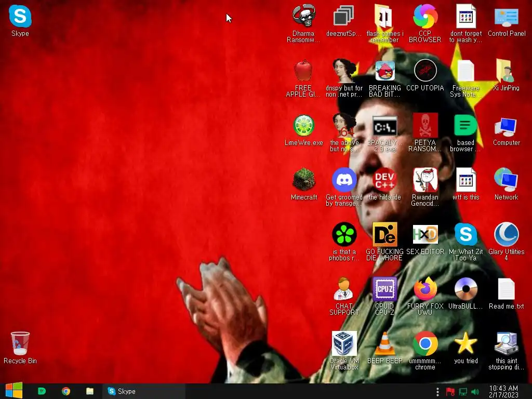Show hidden tray icons via three dots
532x399 pixels.
pyautogui.click(x=437, y=392)
